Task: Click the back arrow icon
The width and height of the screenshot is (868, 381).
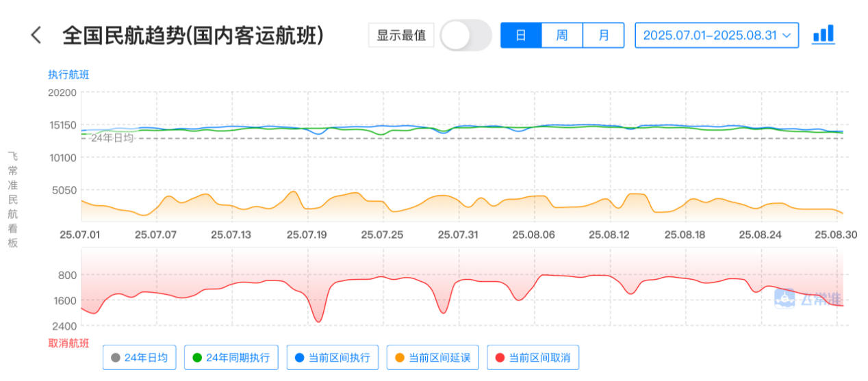Action: (x=36, y=36)
